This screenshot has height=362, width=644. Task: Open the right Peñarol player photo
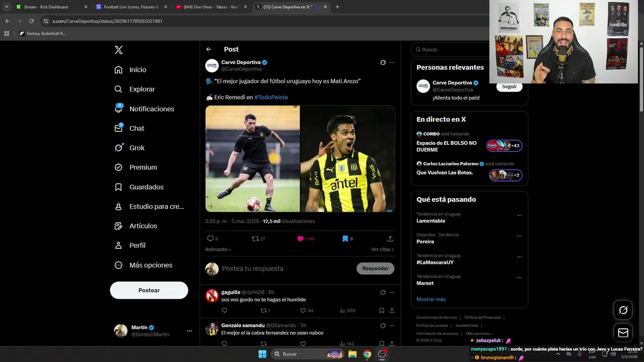[348, 158]
